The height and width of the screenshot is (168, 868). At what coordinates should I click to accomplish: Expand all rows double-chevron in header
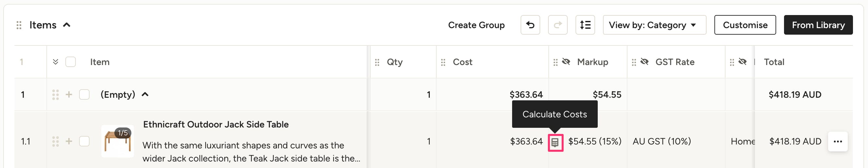56,62
